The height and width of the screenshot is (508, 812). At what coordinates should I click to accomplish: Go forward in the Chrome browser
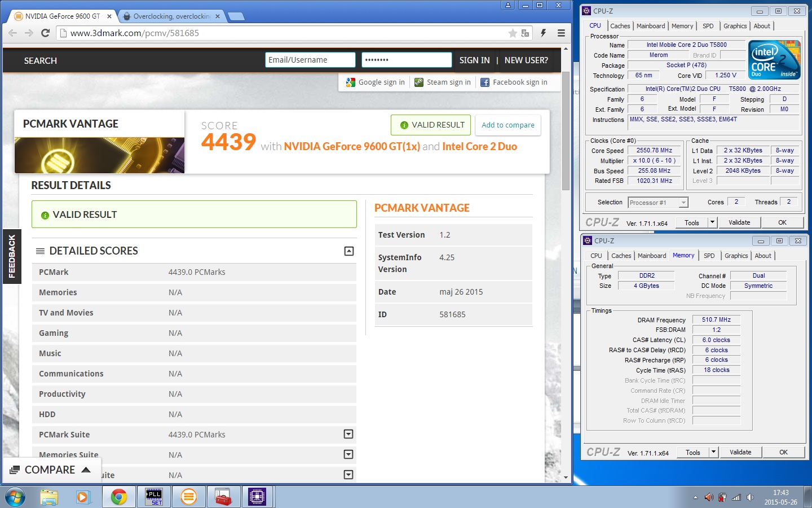[x=29, y=33]
